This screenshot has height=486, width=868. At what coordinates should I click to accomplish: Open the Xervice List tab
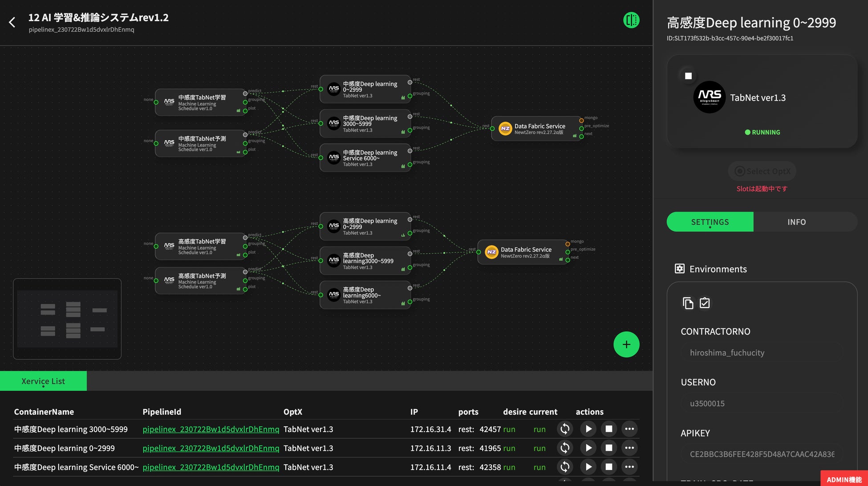[x=43, y=381]
